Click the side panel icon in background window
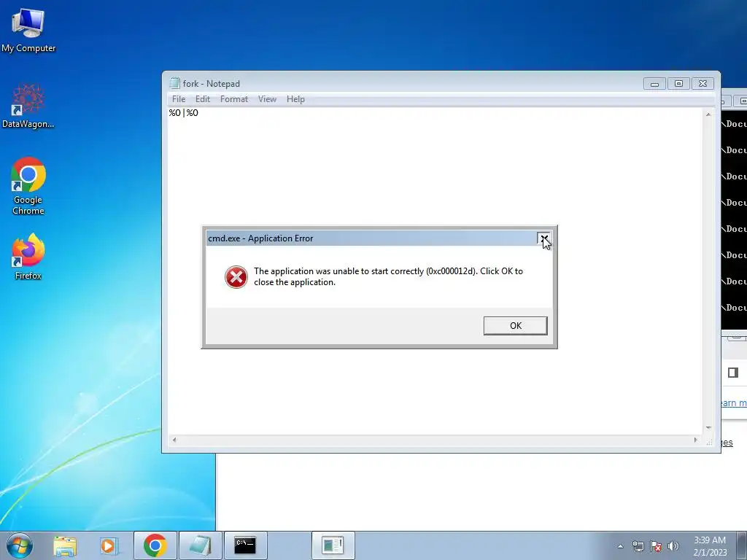747x560 pixels. pyautogui.click(x=733, y=373)
